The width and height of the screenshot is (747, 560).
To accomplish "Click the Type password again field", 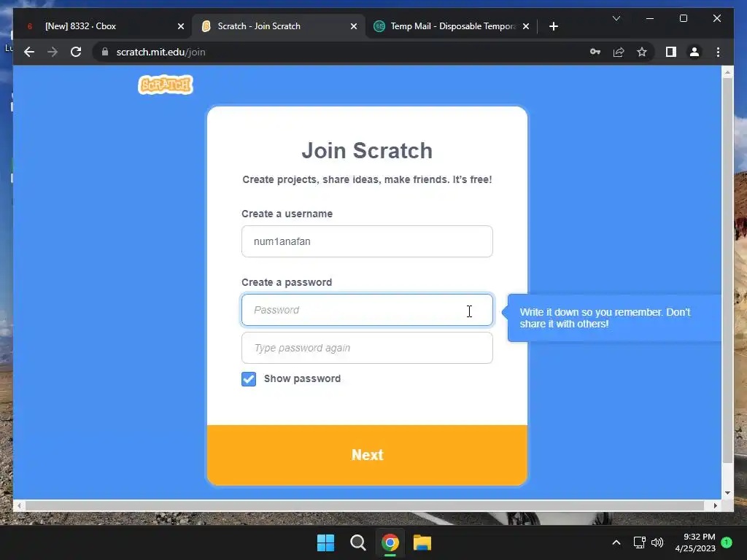I will pyautogui.click(x=367, y=348).
